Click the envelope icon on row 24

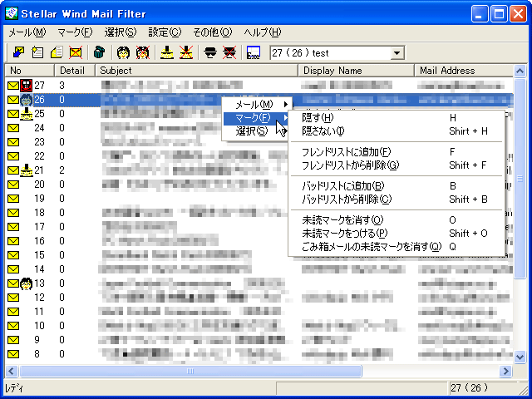(x=13, y=128)
